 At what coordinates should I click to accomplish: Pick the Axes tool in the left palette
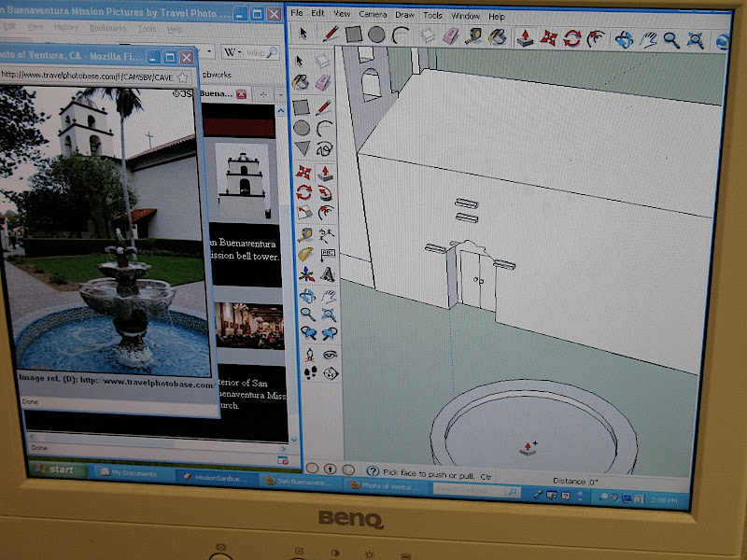pos(306,274)
